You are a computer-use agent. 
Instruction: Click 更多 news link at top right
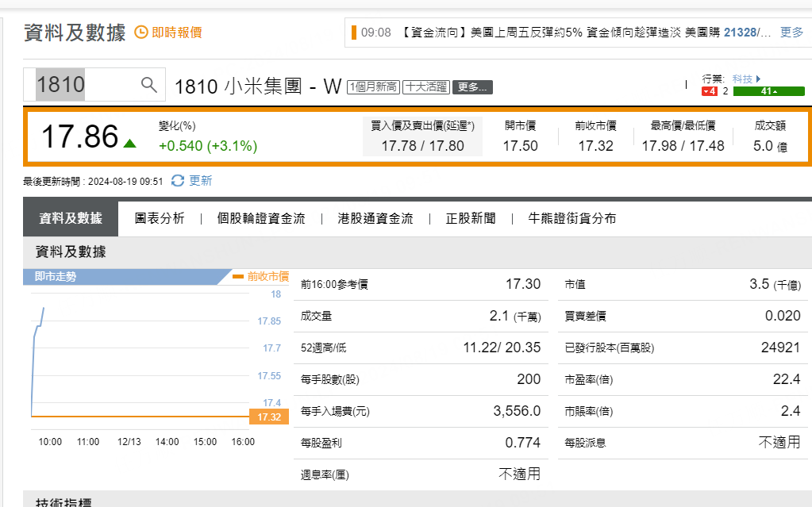791,32
